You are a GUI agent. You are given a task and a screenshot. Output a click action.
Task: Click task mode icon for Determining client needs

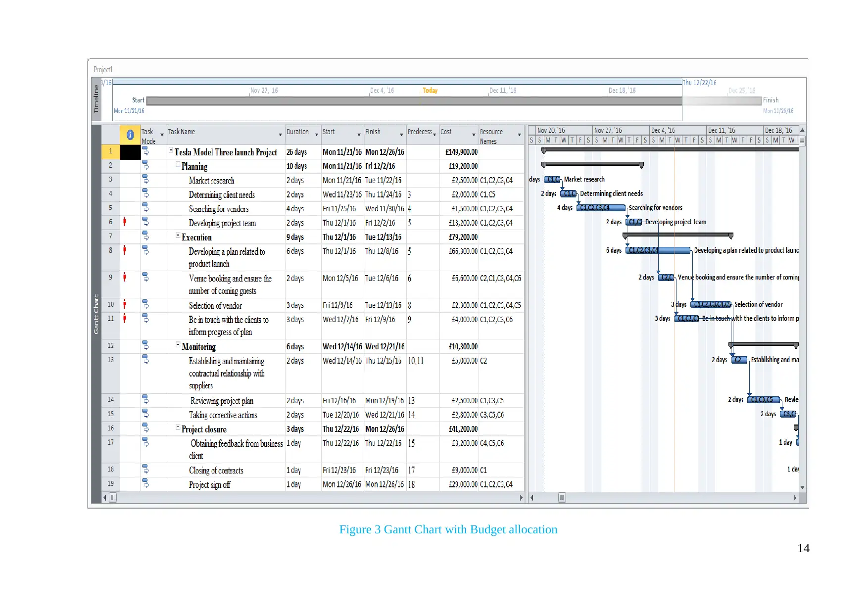point(145,193)
